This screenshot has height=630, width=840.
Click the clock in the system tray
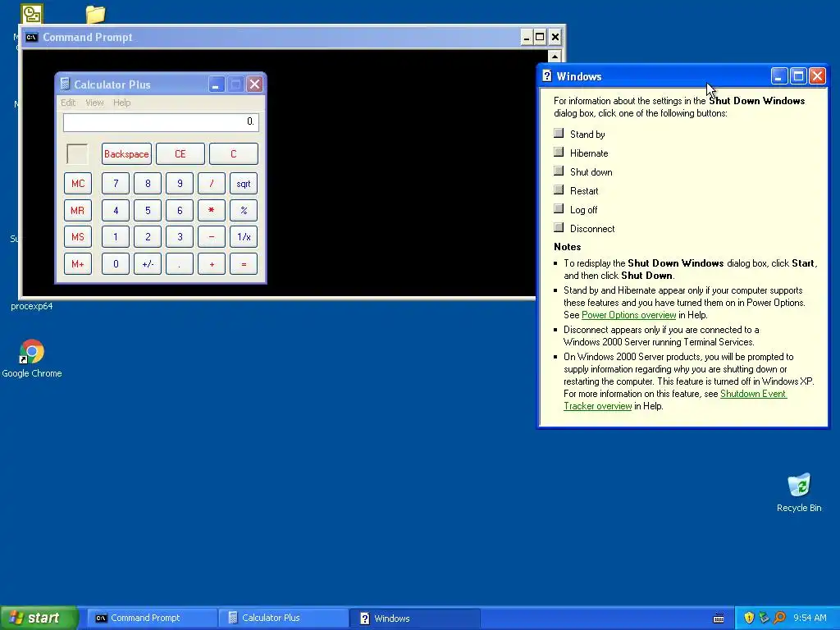[810, 618]
